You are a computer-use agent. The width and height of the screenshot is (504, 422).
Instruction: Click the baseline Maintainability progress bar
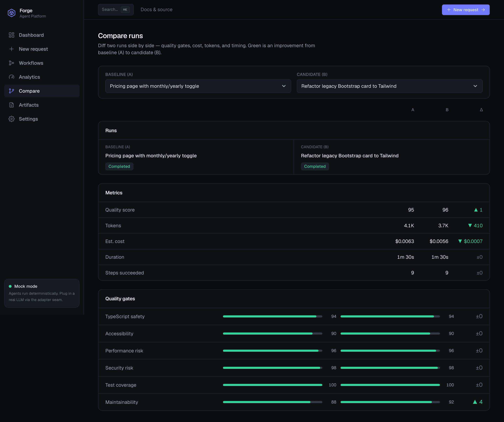[272, 402]
